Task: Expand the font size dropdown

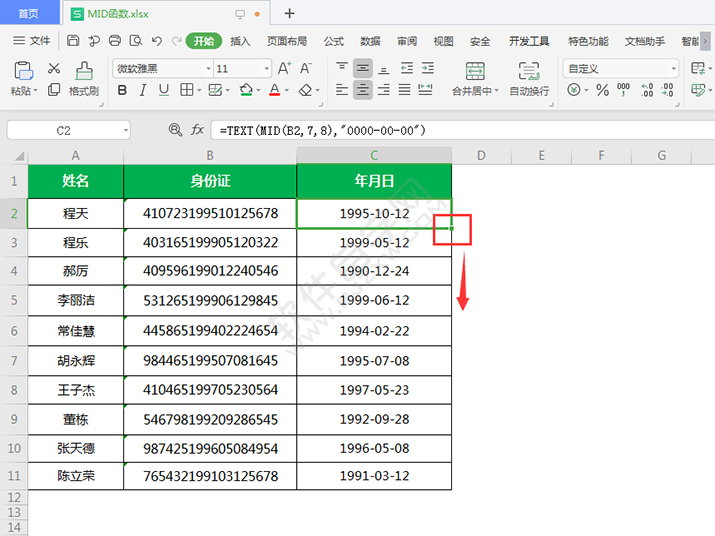Action: [x=264, y=69]
